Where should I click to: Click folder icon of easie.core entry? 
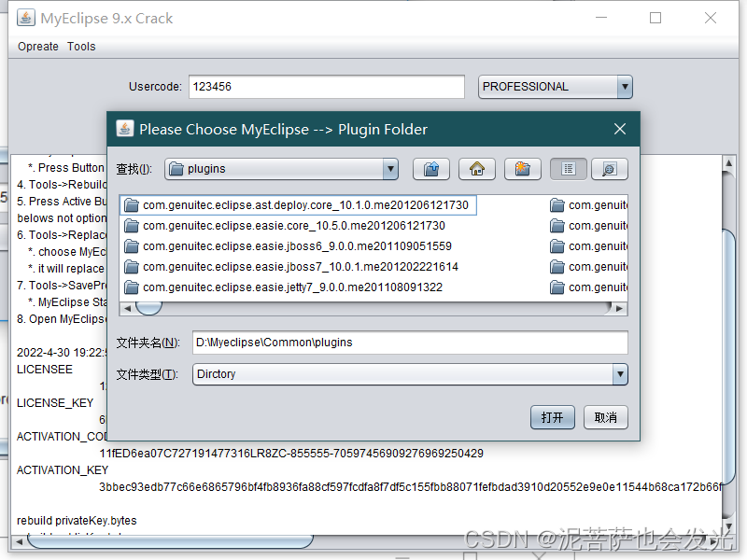(x=132, y=226)
